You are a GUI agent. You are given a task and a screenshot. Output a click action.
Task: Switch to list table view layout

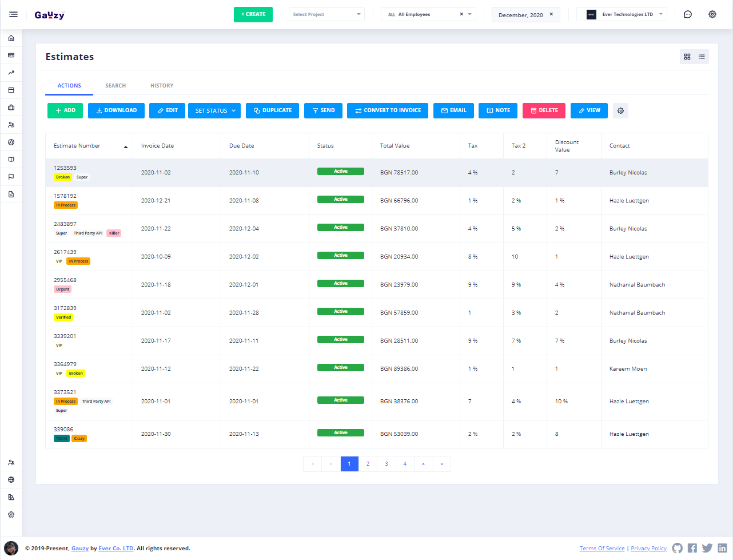pyautogui.click(x=702, y=57)
